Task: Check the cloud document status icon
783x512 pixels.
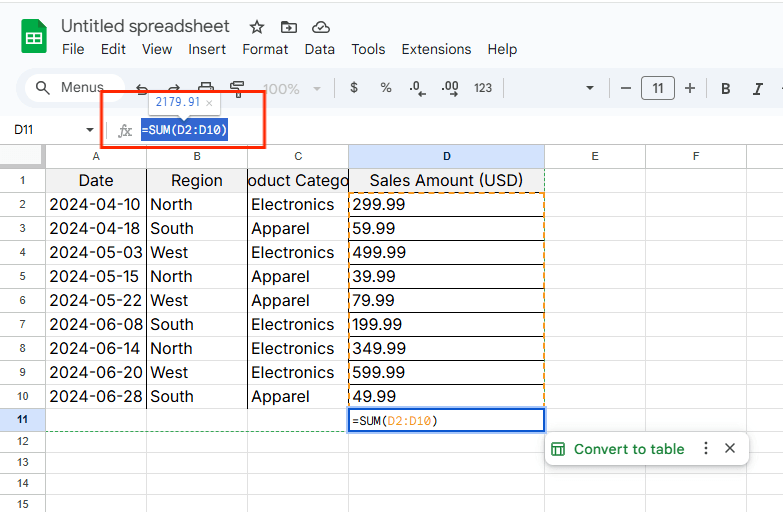Action: coord(320,27)
